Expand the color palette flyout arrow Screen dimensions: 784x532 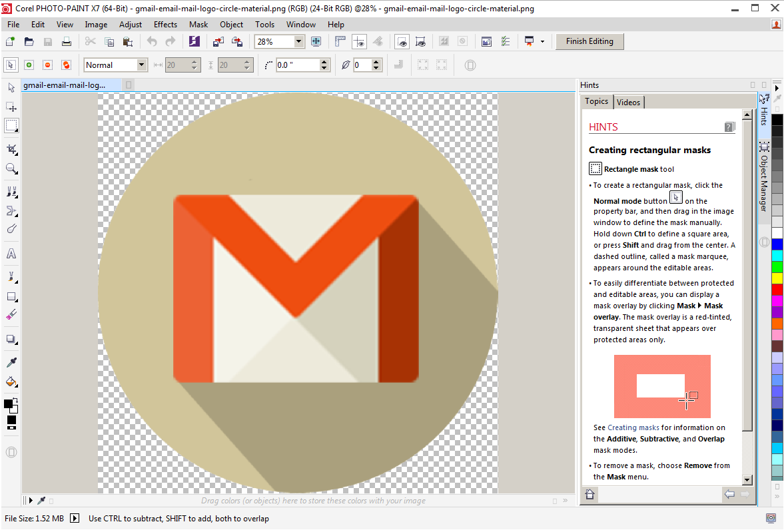(777, 88)
